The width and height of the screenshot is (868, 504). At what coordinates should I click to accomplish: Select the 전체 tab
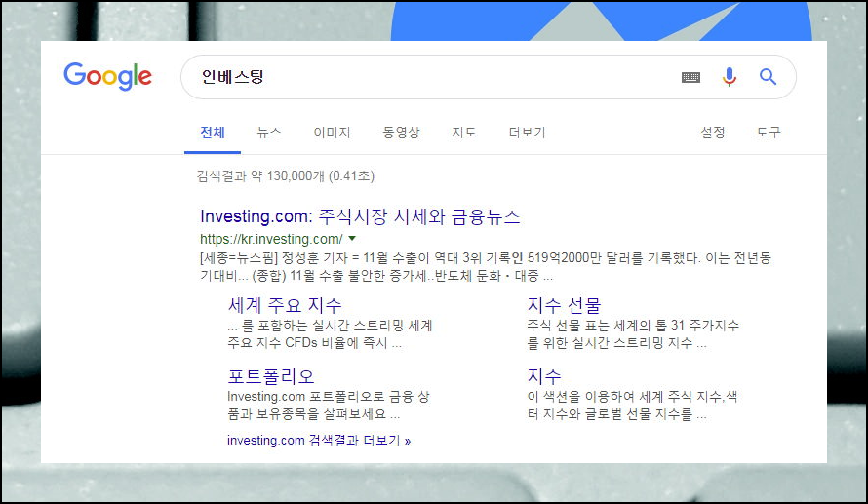point(213,133)
